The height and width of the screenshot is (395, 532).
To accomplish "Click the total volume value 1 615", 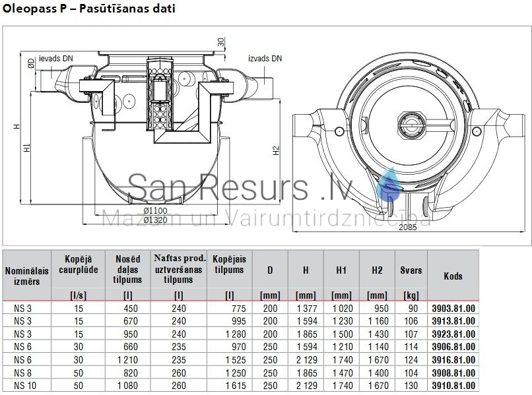I will pyautogui.click(x=236, y=386).
